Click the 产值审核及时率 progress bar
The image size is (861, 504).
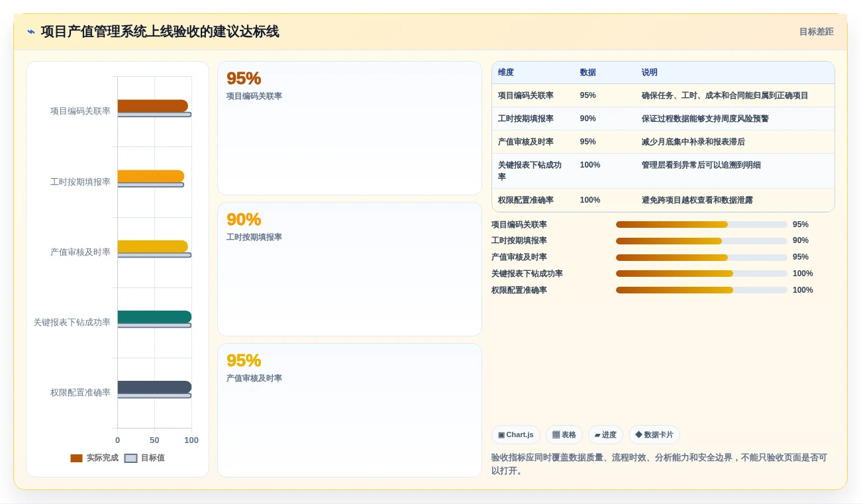[701, 258]
